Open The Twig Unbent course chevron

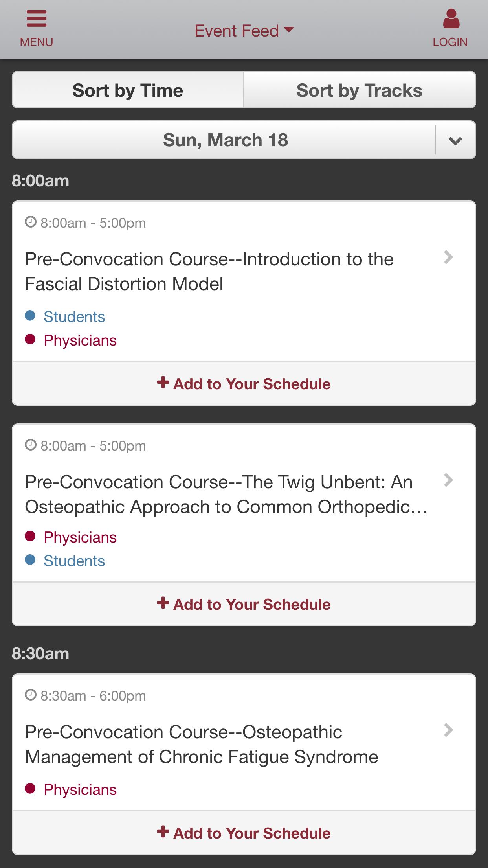pyautogui.click(x=448, y=480)
